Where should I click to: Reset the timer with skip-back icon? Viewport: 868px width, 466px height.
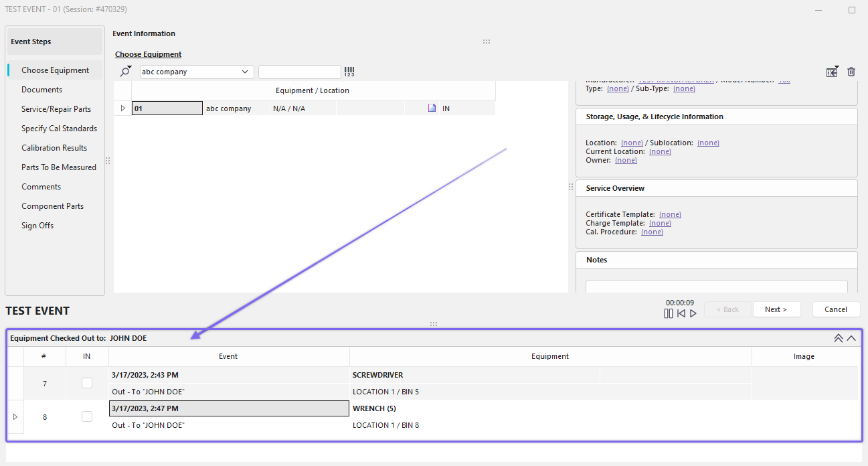[681, 313]
